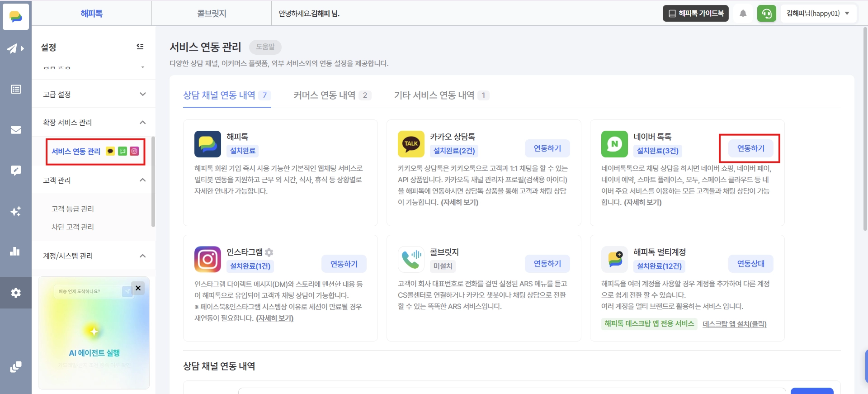Click the 콜브릿지 phone icon

pyautogui.click(x=411, y=259)
